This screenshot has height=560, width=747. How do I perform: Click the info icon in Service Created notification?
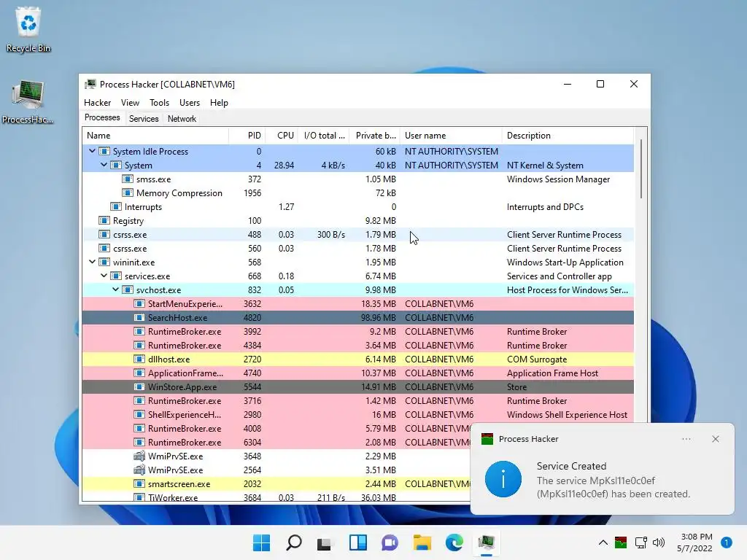point(503,479)
